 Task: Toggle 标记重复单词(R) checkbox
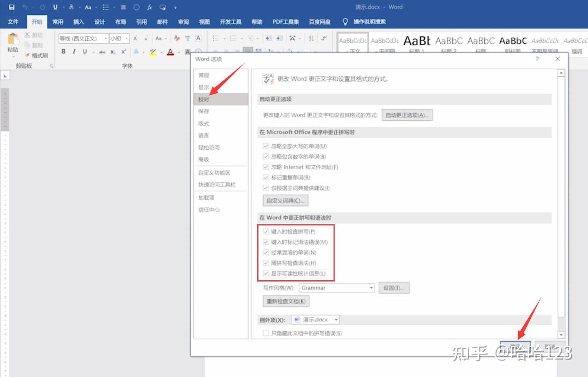[266, 177]
